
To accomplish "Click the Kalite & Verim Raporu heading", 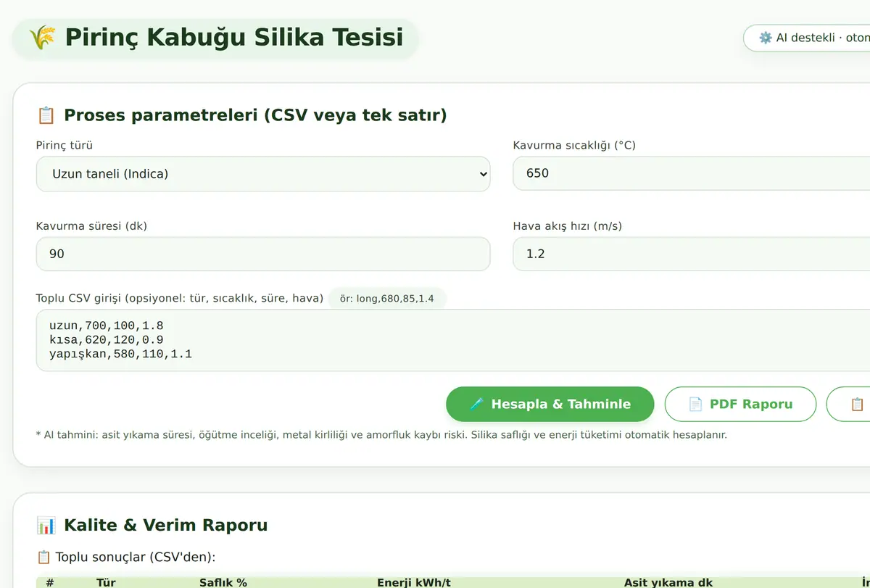I will pyautogui.click(x=166, y=525).
